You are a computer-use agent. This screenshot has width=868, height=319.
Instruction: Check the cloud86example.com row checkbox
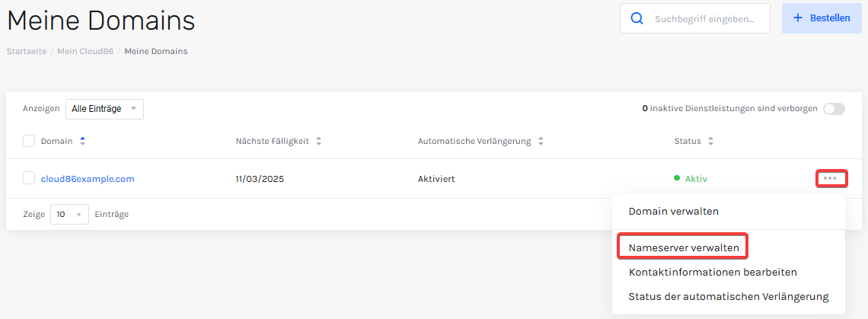tap(29, 178)
